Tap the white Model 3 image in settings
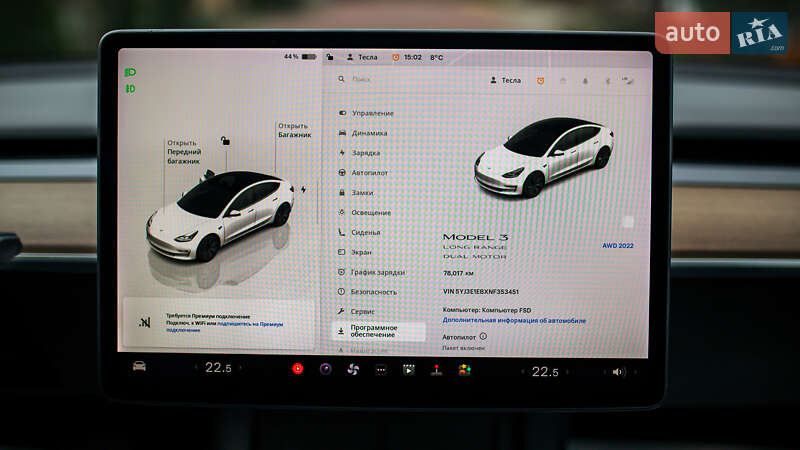Image resolution: width=800 pixels, height=450 pixels. point(544,157)
